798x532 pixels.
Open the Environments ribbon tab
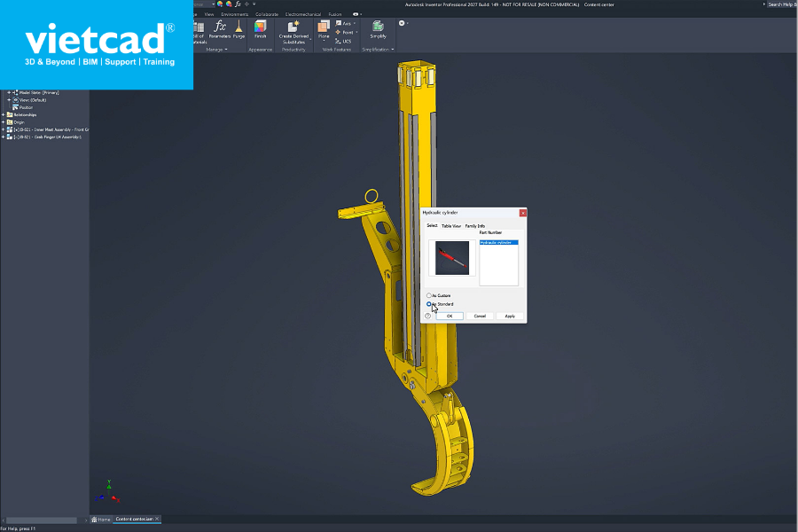coord(235,14)
